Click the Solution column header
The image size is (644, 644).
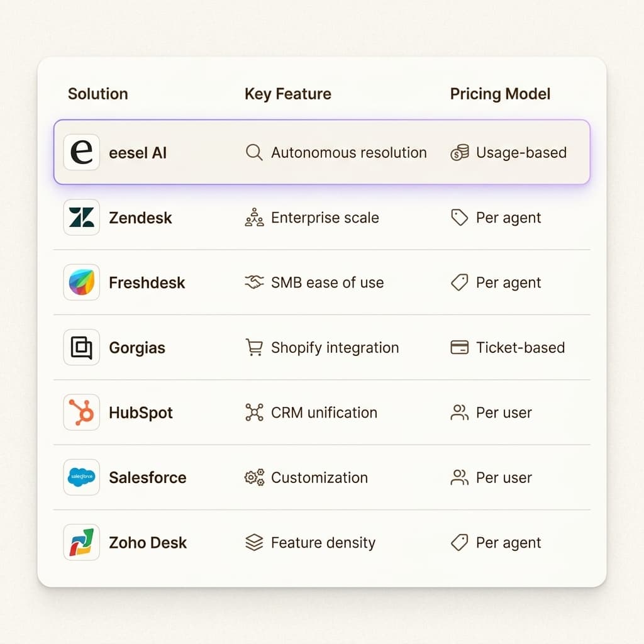[97, 94]
